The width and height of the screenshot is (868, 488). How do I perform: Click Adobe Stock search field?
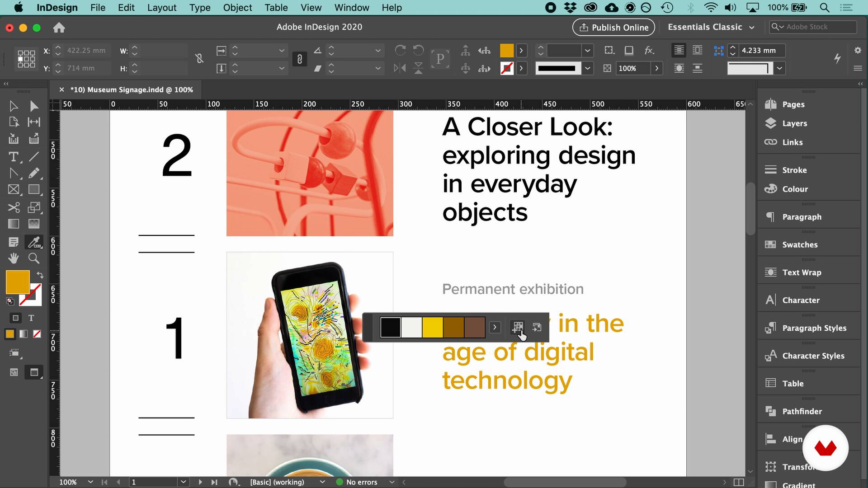(813, 27)
